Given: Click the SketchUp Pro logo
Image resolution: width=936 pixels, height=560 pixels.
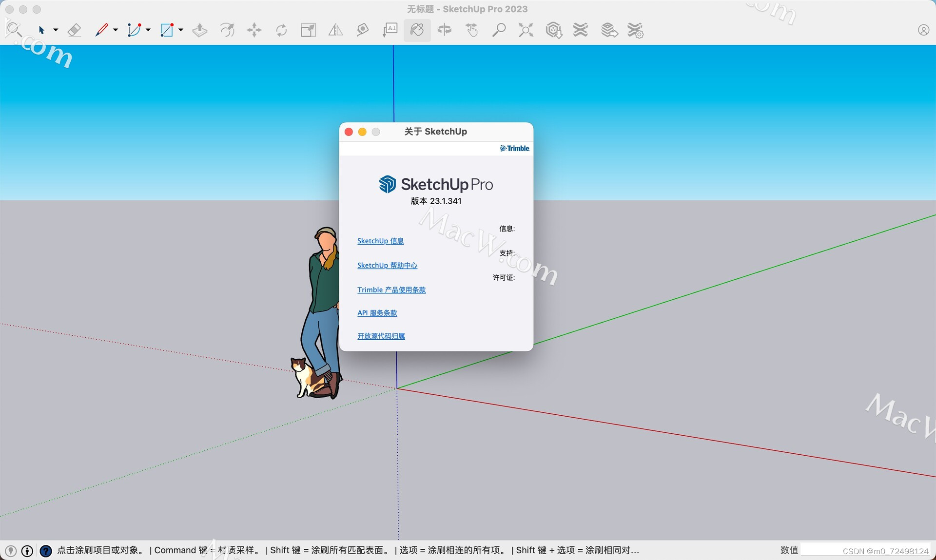Looking at the screenshot, I should click(x=436, y=184).
